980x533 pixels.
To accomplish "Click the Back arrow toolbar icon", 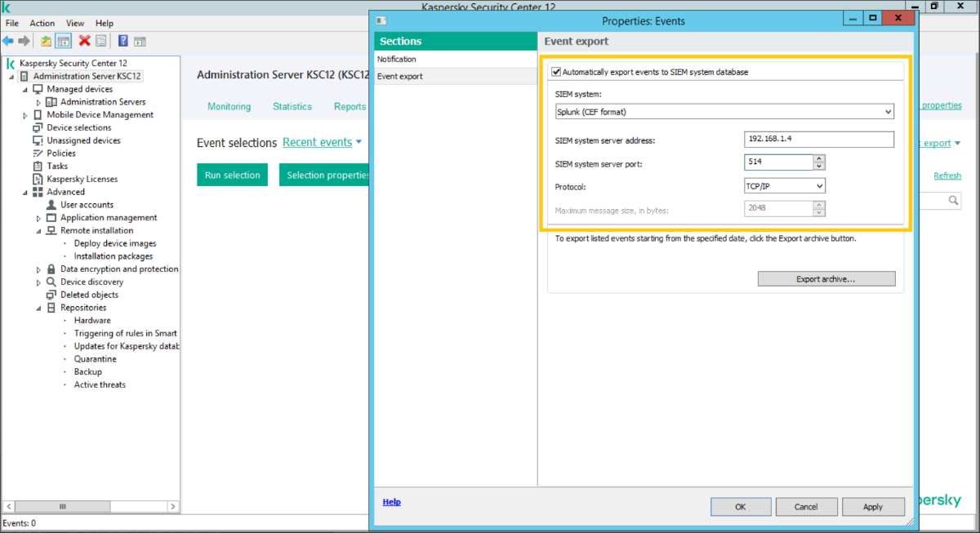I will tap(8, 41).
